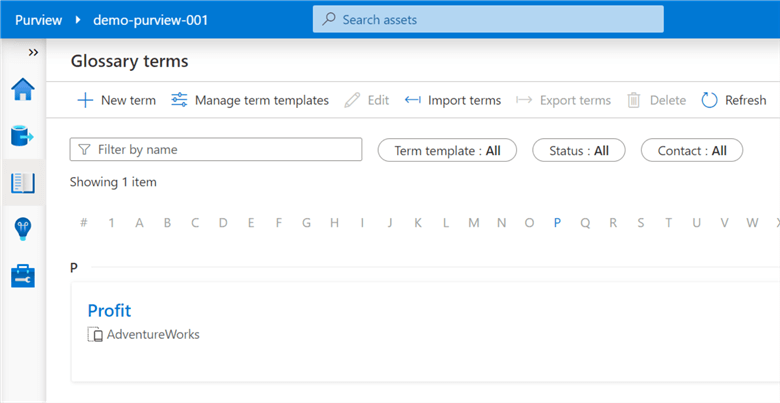The image size is (780, 403).
Task: Open the Insights lightbulb sidebar icon
Action: click(x=22, y=229)
